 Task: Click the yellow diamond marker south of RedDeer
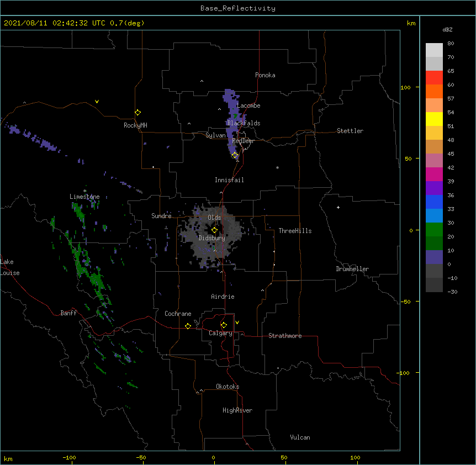pos(235,155)
